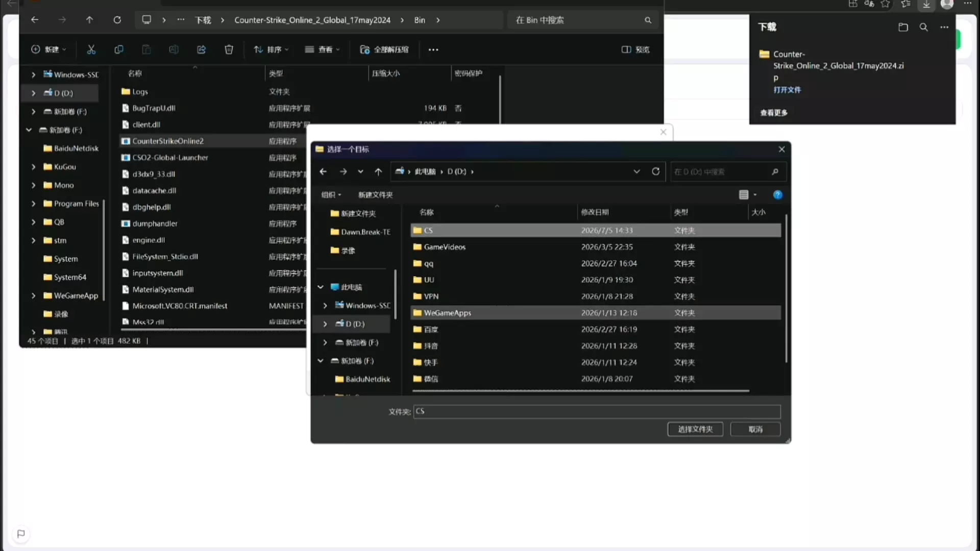Click the Delete trash icon in Explorer toolbar
Image resolution: width=980 pixels, height=551 pixels.
point(229,49)
